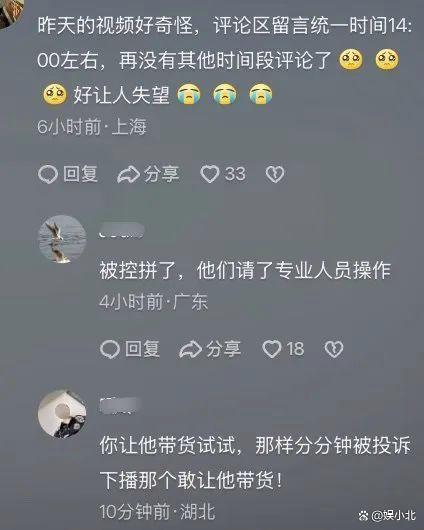Tap the speech bubble icon on first comment
The image size is (424, 530).
48,174
